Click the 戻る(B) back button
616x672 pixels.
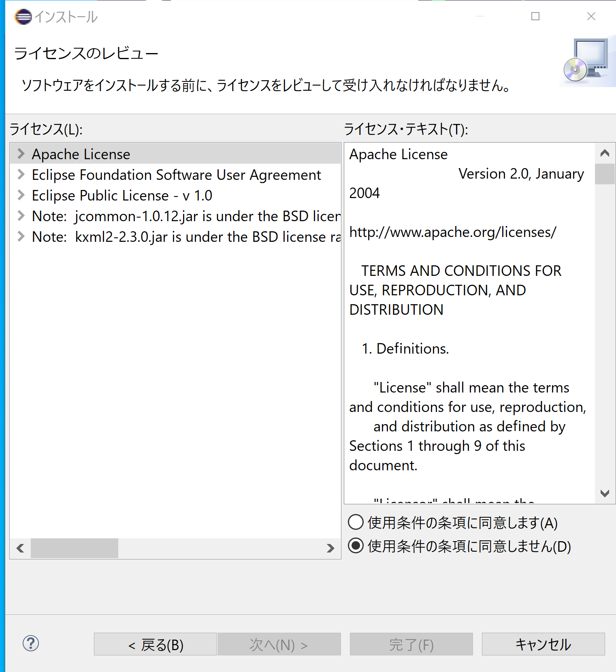(156, 644)
